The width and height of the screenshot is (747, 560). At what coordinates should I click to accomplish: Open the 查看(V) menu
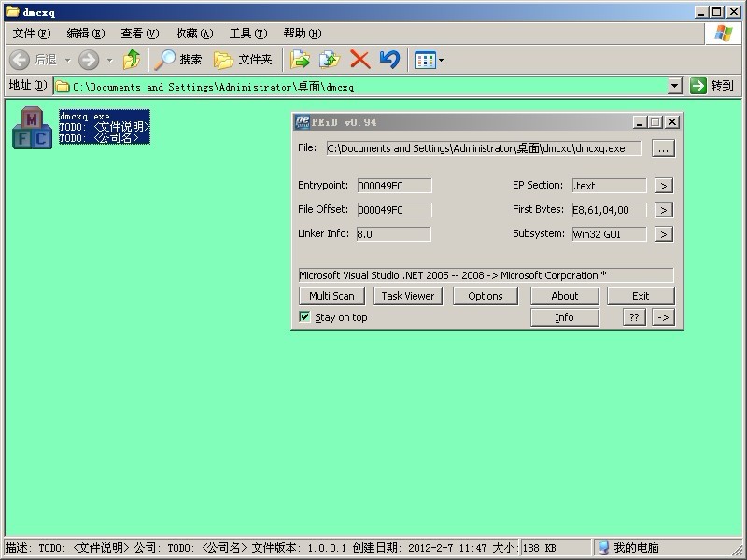(139, 34)
